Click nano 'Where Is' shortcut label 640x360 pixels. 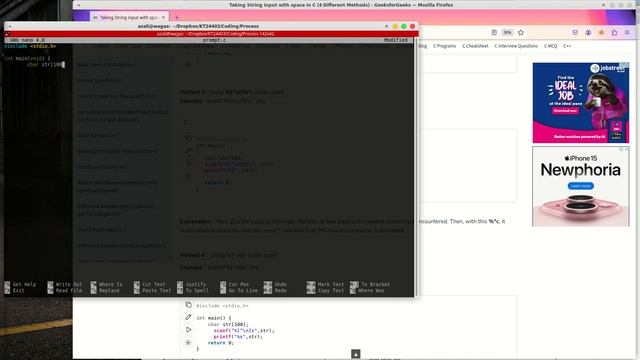[111, 284]
